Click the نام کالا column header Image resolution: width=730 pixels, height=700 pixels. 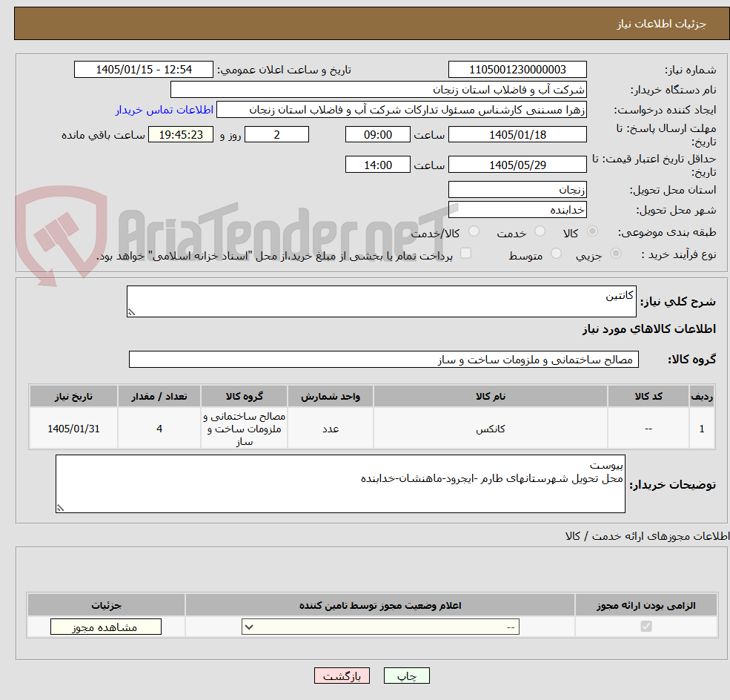click(x=490, y=396)
